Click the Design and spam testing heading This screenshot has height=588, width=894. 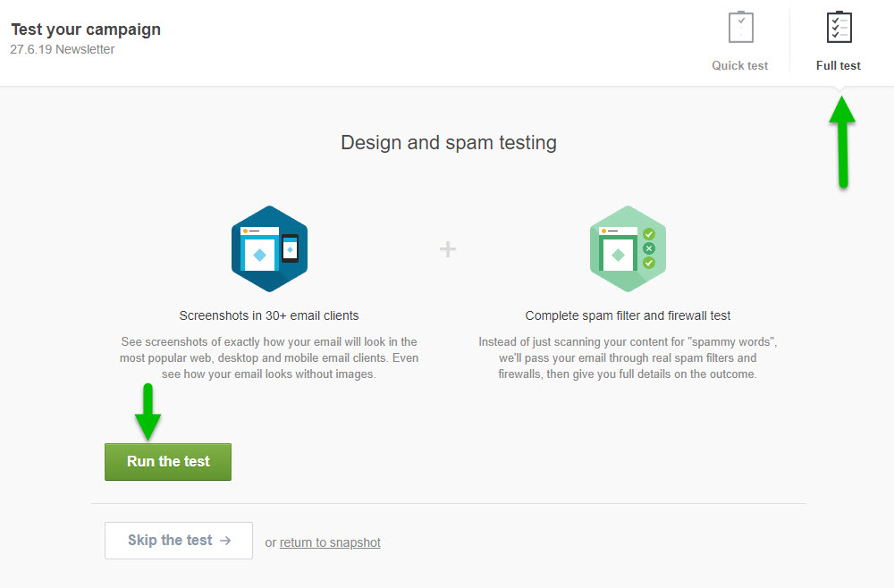(x=448, y=142)
